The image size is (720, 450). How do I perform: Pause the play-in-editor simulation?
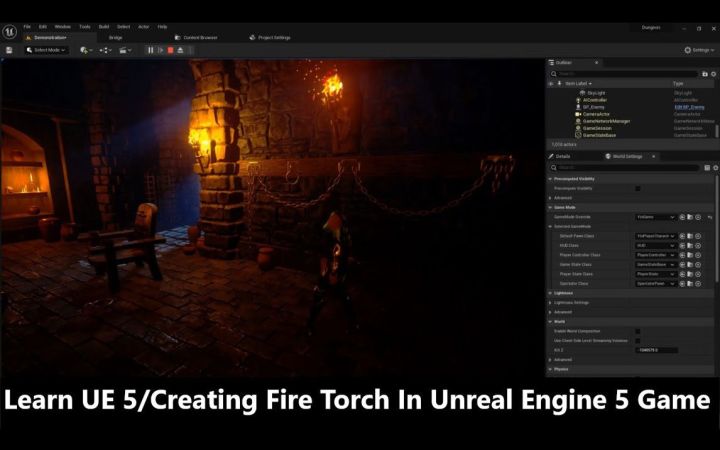click(x=150, y=50)
